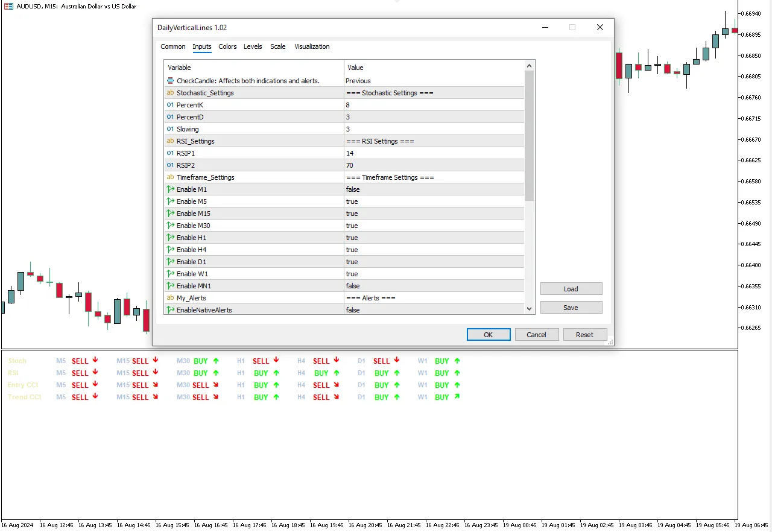Click the scroll up arrow in inputs list

[530, 66]
